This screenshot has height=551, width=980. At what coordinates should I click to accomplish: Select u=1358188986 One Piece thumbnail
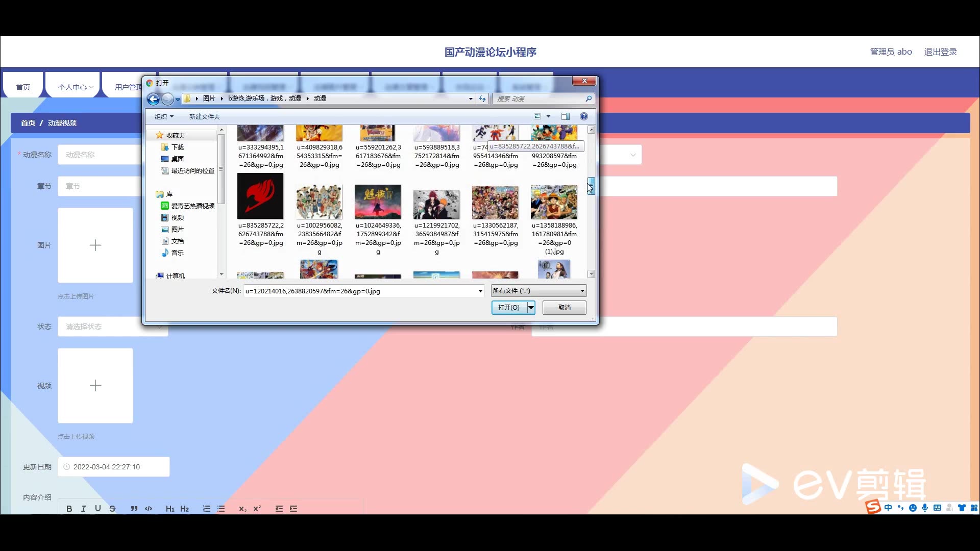(554, 202)
